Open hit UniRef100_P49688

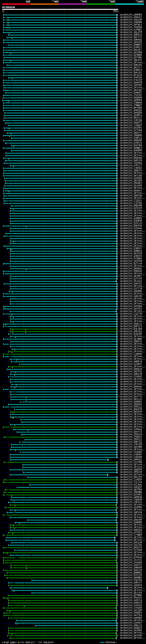click(x=131, y=27)
